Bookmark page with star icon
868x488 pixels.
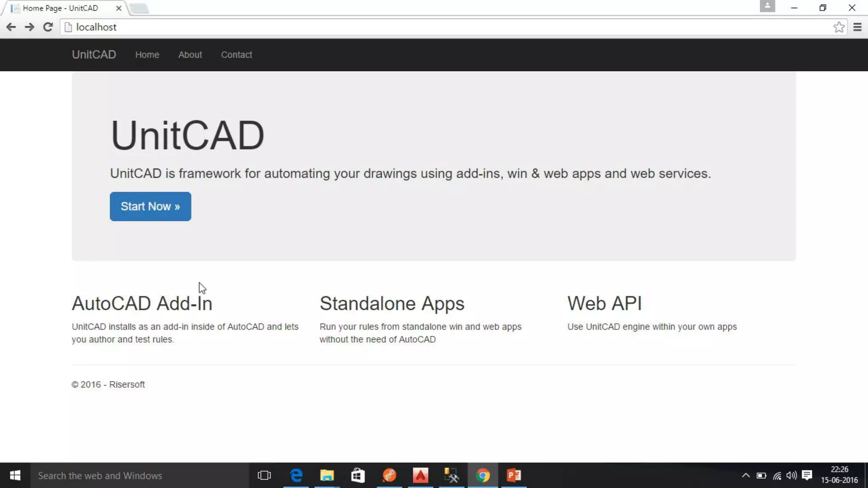point(839,27)
